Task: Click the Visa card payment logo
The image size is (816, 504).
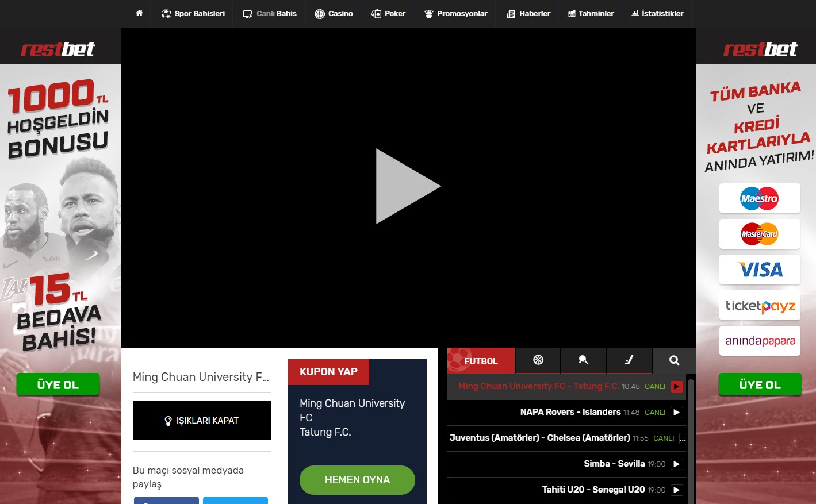Action: coord(760,270)
